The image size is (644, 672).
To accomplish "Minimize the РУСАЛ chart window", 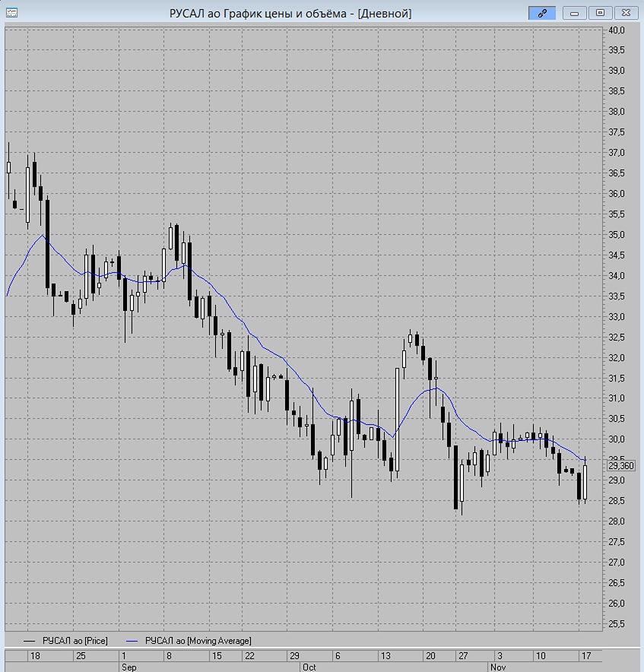I will (575, 13).
